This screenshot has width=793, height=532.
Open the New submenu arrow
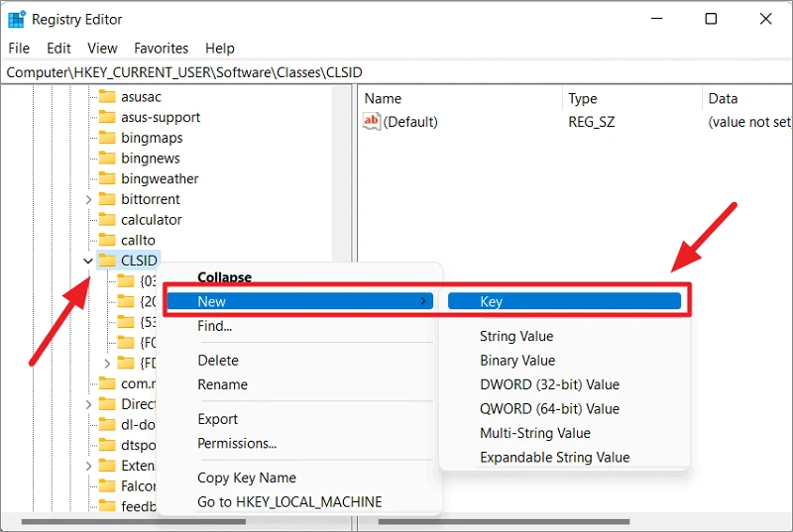(x=423, y=301)
